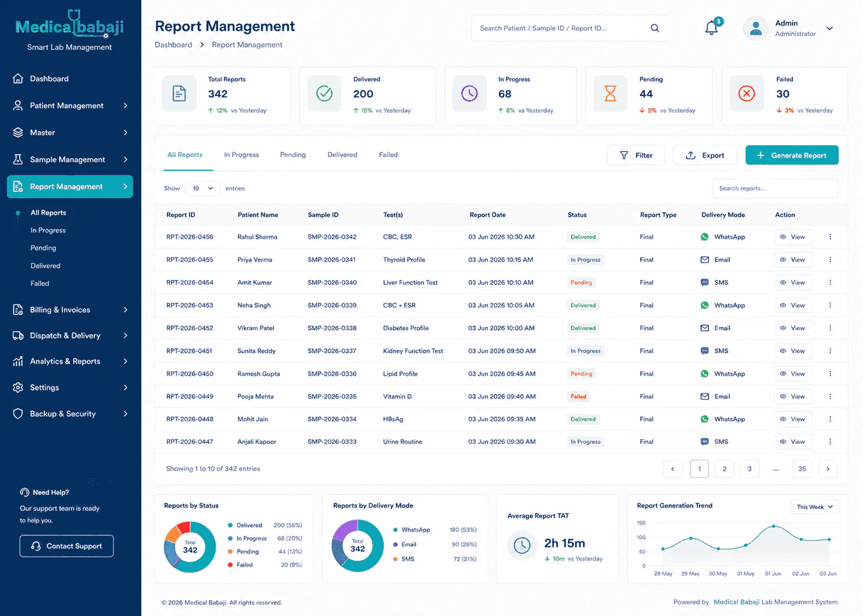Click the next page arrow
The width and height of the screenshot is (863, 616).
click(x=828, y=468)
